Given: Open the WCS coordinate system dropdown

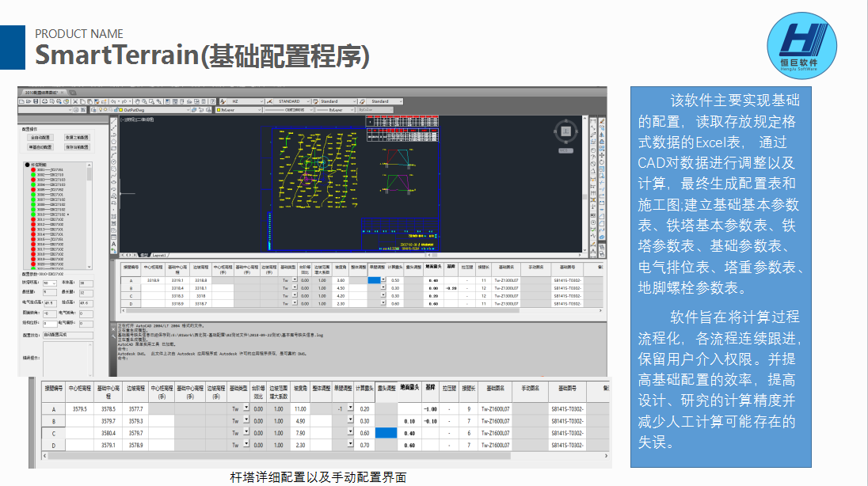Looking at the screenshot, I should coord(565,150).
